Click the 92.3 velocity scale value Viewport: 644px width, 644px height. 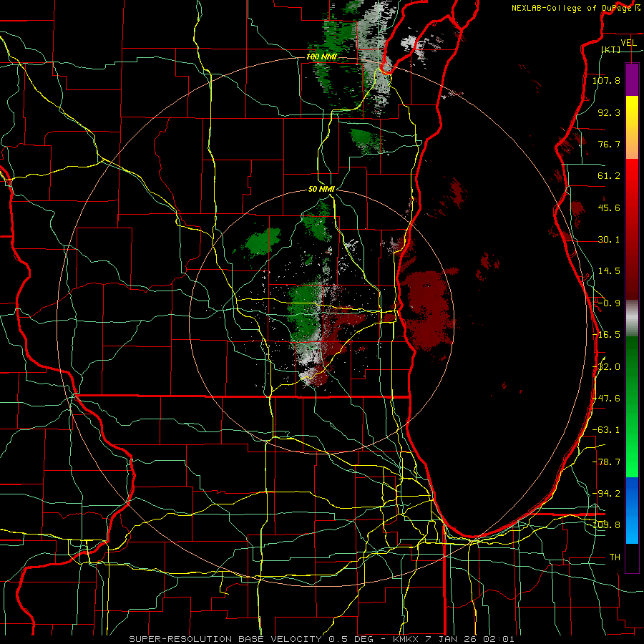[609, 112]
